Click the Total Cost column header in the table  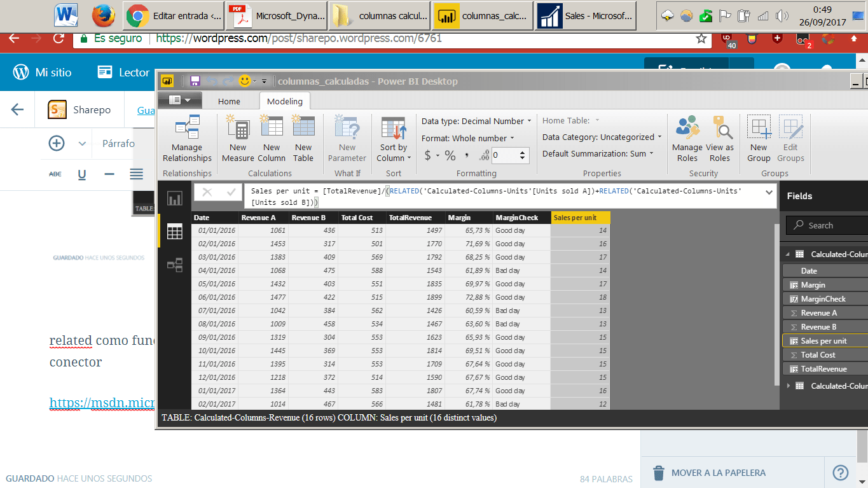tap(362, 218)
